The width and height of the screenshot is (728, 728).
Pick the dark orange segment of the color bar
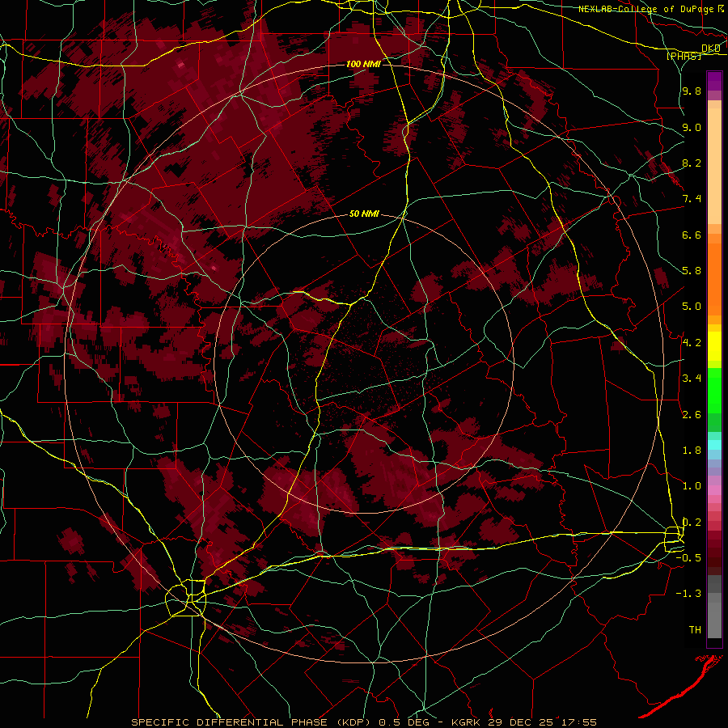[x=714, y=278]
